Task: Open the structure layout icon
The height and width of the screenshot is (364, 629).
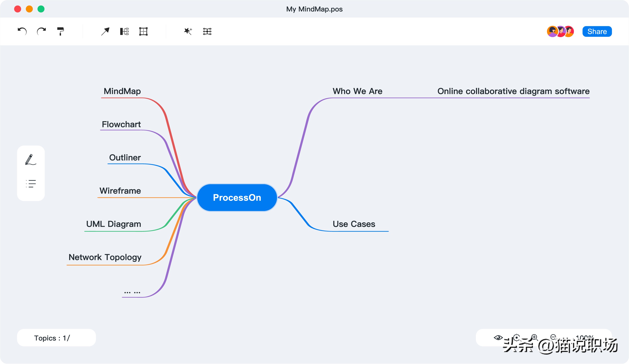Action: 124,31
